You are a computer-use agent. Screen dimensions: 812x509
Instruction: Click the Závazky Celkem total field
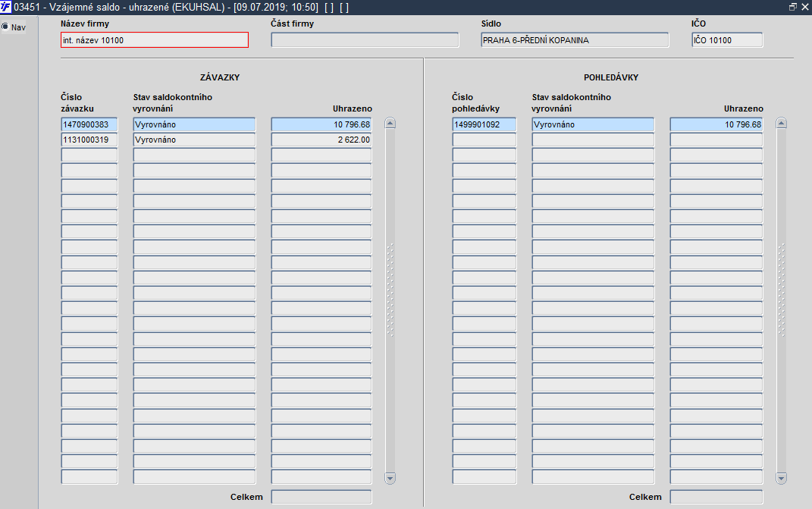pyautogui.click(x=321, y=497)
